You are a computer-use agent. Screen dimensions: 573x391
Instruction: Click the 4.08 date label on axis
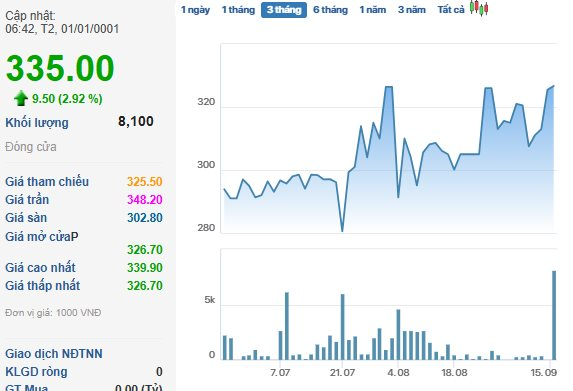pos(398,373)
